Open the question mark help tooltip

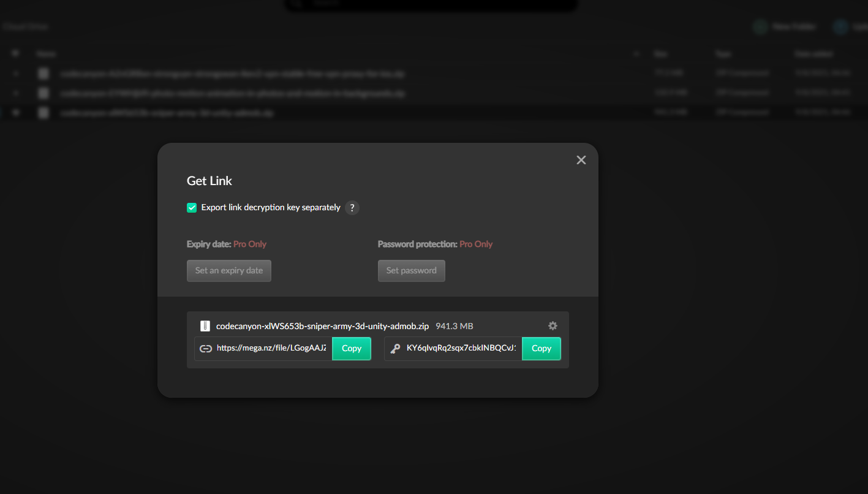[352, 208]
